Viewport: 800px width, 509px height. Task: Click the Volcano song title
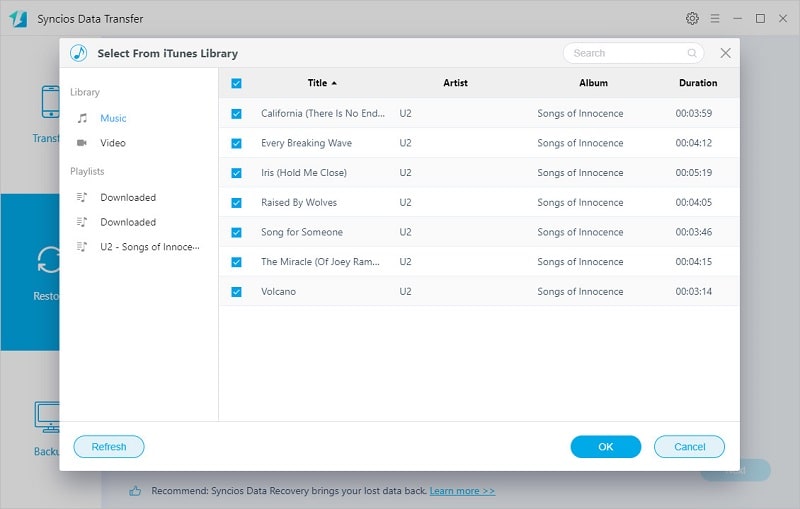click(278, 292)
